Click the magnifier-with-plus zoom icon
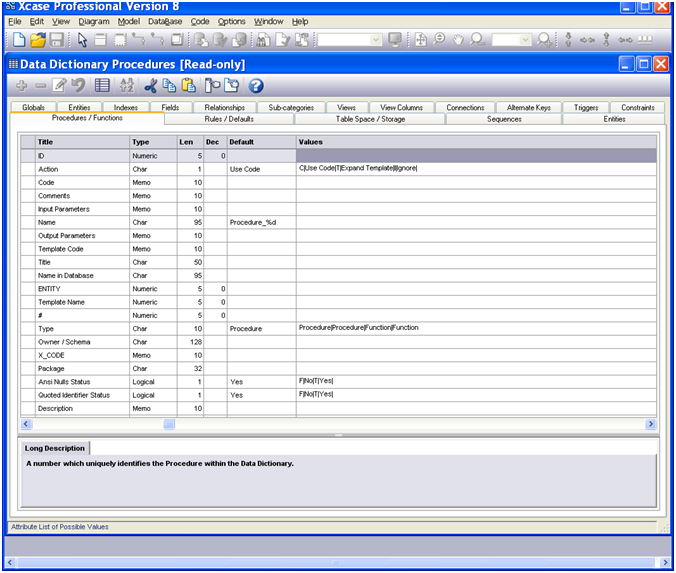The image size is (676, 573). (544, 40)
